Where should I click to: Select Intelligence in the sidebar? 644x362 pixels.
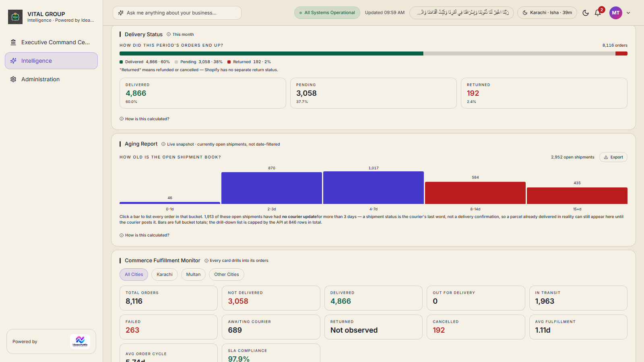tap(51, 61)
